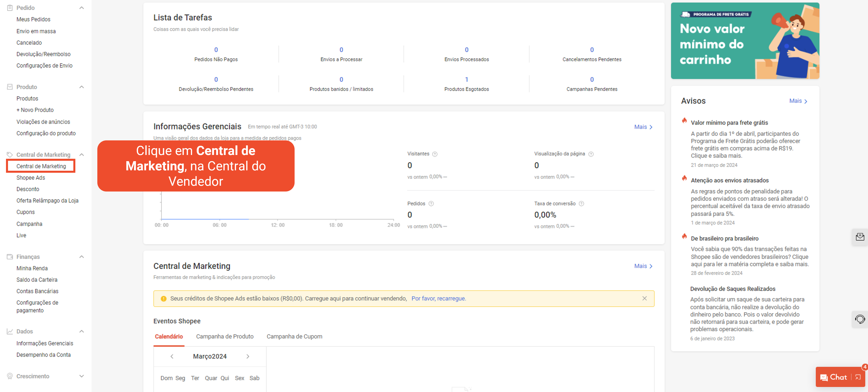Screen dimensions: 868x392
Task: Click the Produto box icon in sidebar
Action: click(10, 86)
